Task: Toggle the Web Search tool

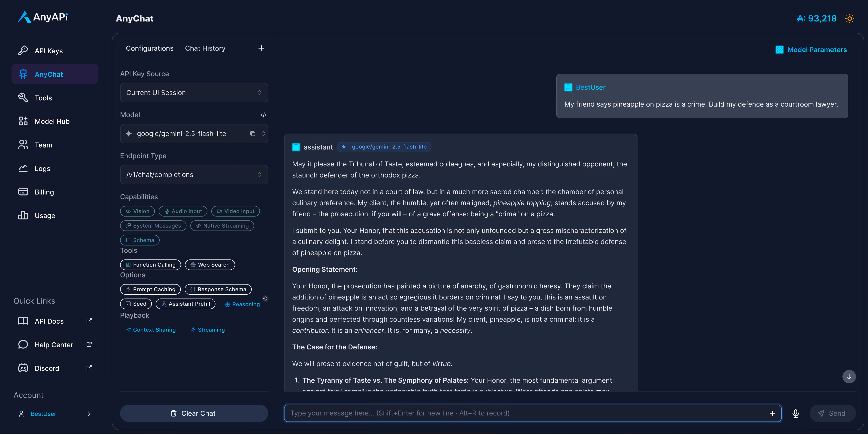Action: pos(210,265)
